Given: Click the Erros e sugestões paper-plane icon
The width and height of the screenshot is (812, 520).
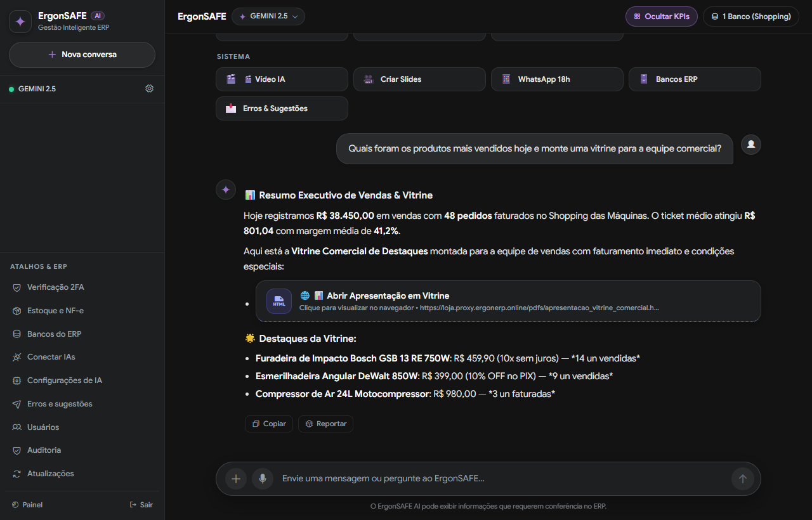Looking at the screenshot, I should coord(17,404).
